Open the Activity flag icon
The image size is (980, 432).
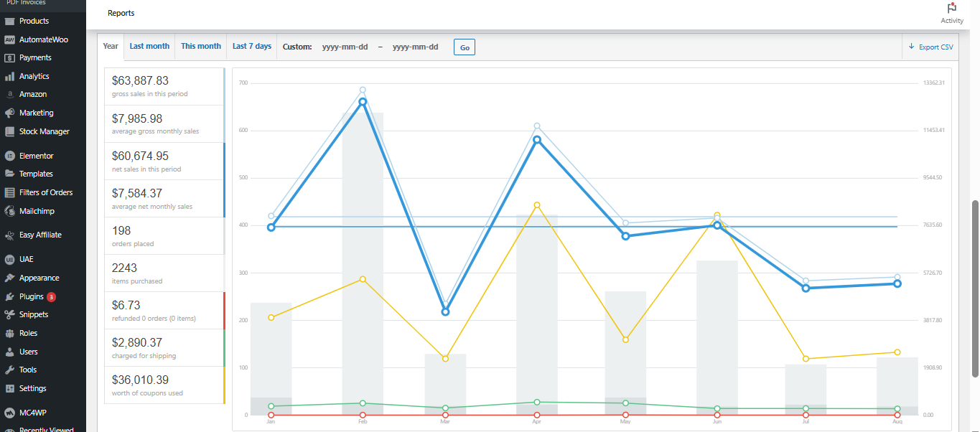coord(952,8)
